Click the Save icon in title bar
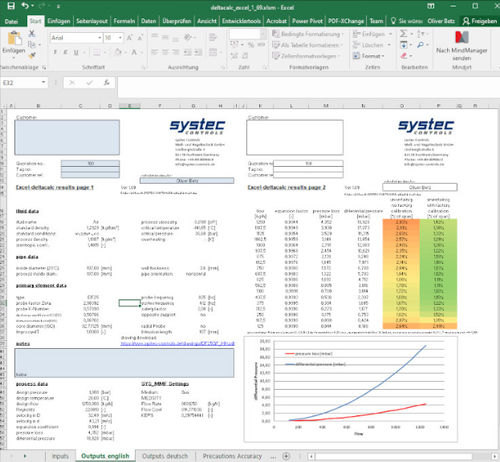500x462 pixels. tap(11, 6)
